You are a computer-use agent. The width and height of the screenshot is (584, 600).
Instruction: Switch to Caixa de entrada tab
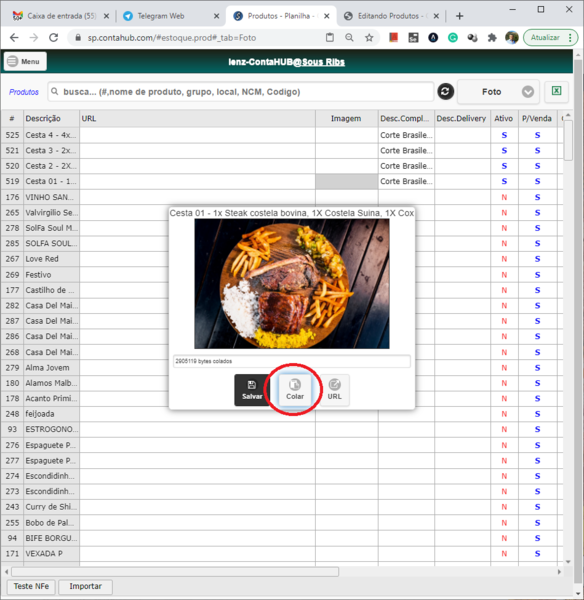[61, 16]
